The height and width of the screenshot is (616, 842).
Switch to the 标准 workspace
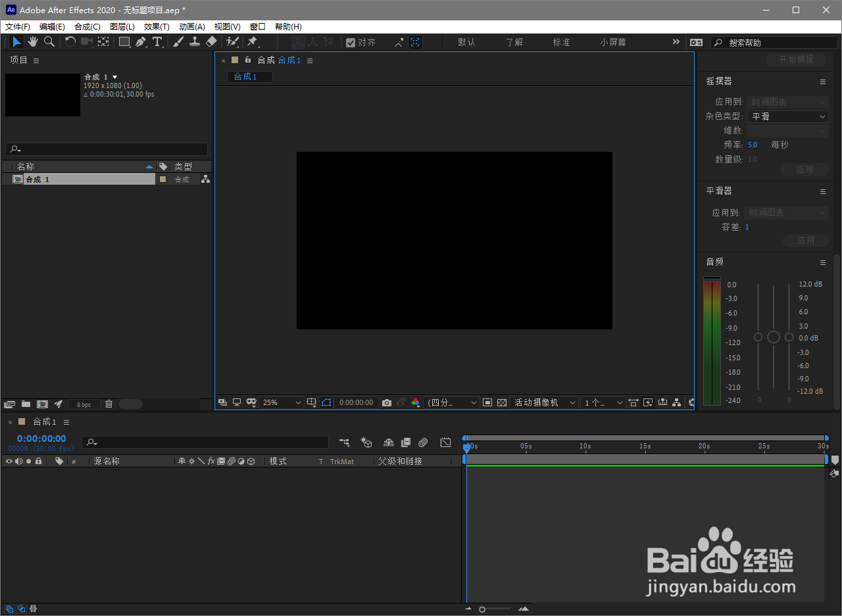pyautogui.click(x=561, y=42)
